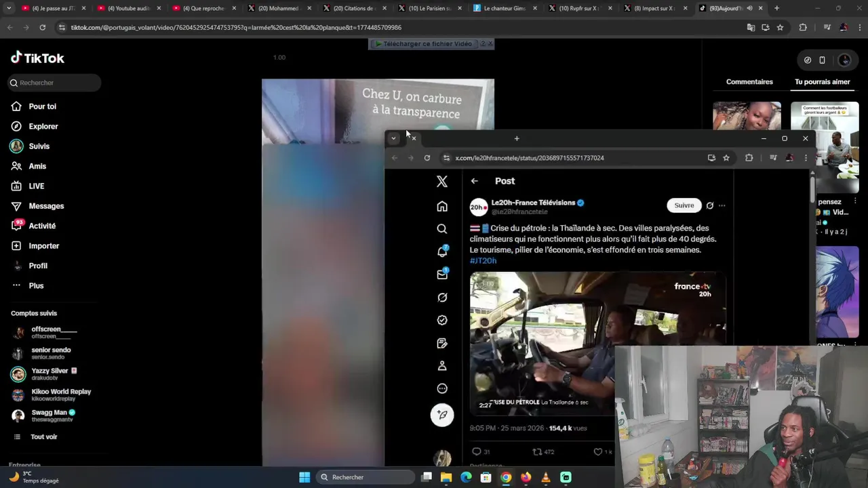This screenshot has height=488, width=868.
Task: Click the X compose post button
Action: coord(442,415)
